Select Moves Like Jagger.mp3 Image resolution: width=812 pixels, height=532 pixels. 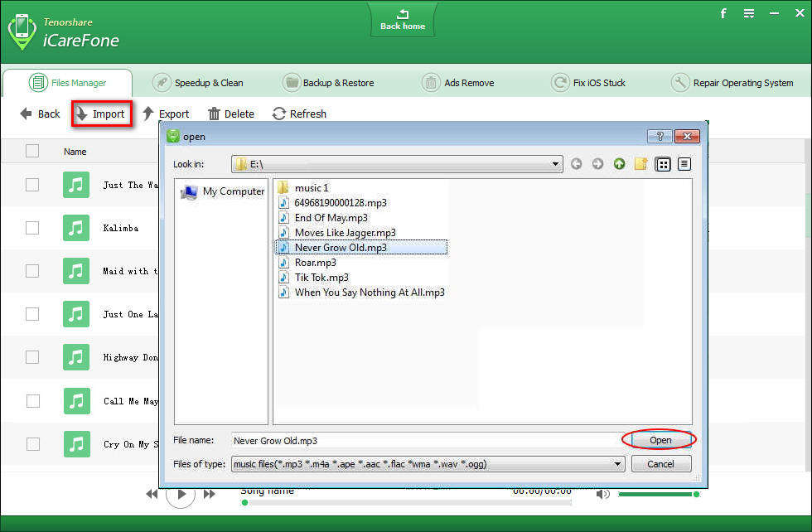click(x=337, y=233)
